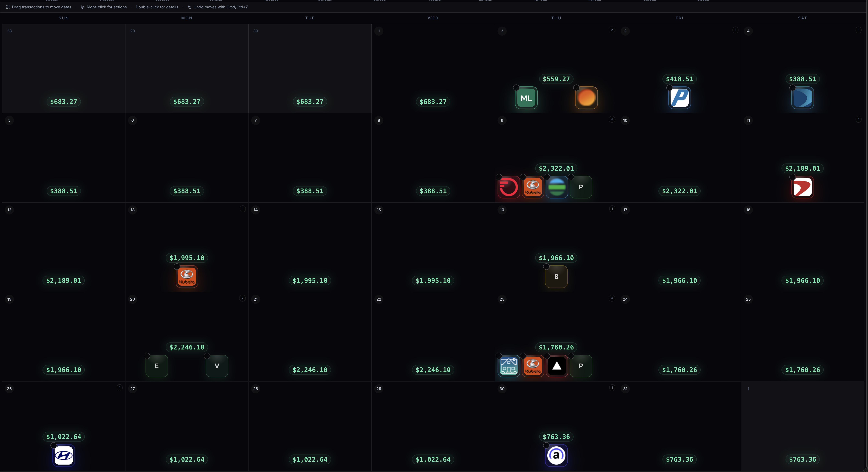868x472 pixels.
Task: Open the P transaction on the 9th
Action: point(581,187)
